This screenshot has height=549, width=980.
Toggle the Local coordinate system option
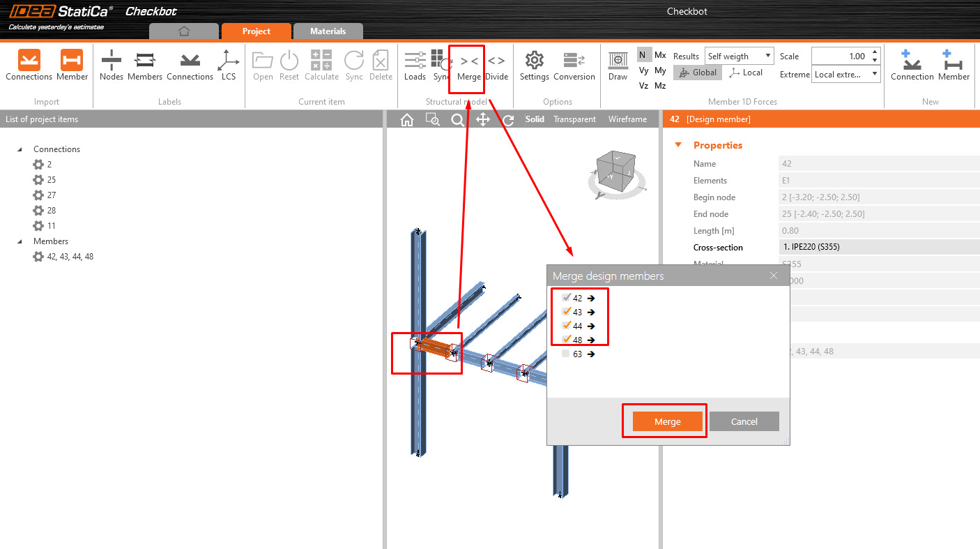click(747, 72)
